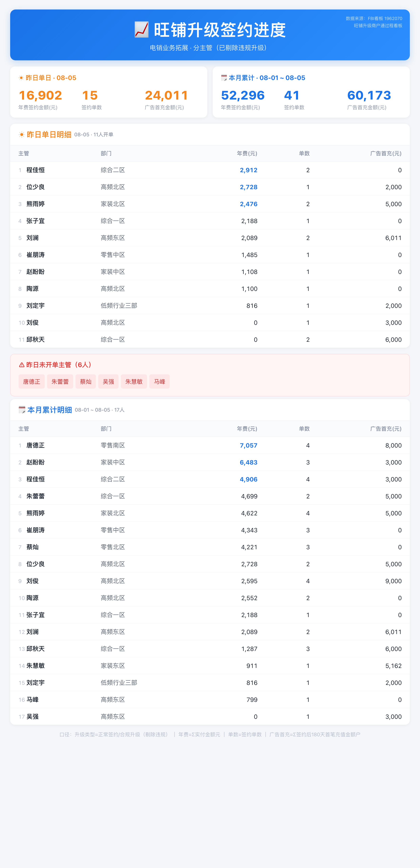Click 张子宜 in the 昨日单日明细 table
Screen dimensions: 420x868
coord(36,221)
